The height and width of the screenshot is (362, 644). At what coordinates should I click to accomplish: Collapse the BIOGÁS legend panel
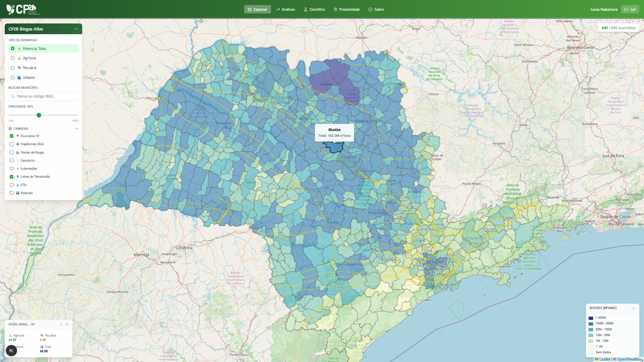634,308
